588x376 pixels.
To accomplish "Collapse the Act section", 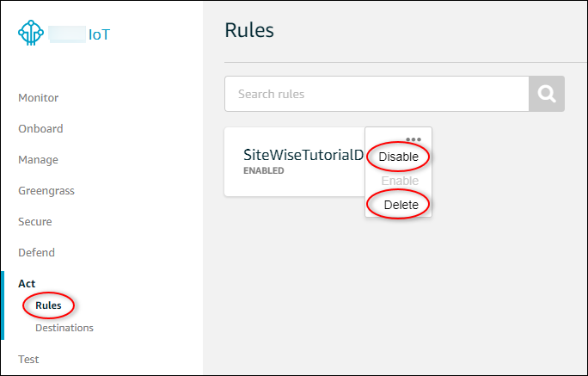I will point(27,284).
